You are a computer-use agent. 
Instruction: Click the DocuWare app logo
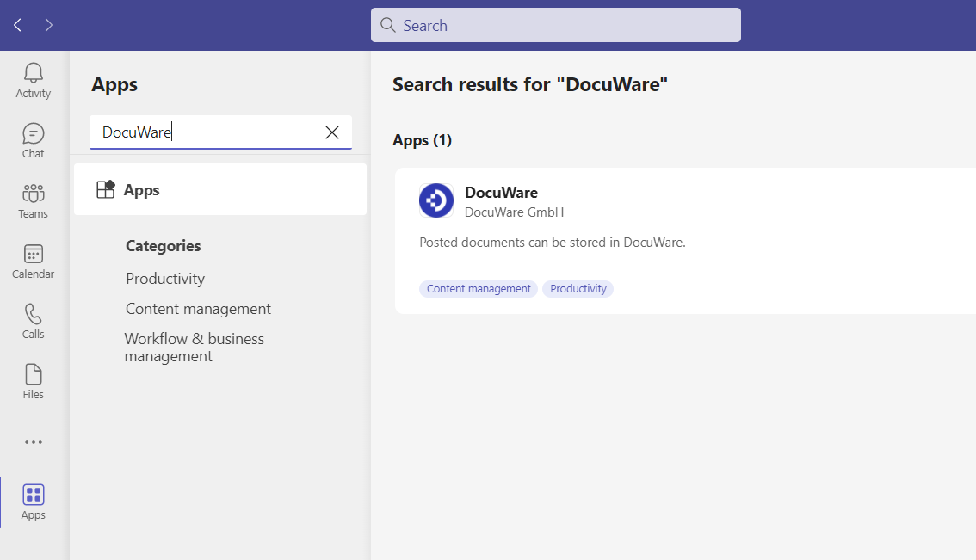[x=435, y=200]
